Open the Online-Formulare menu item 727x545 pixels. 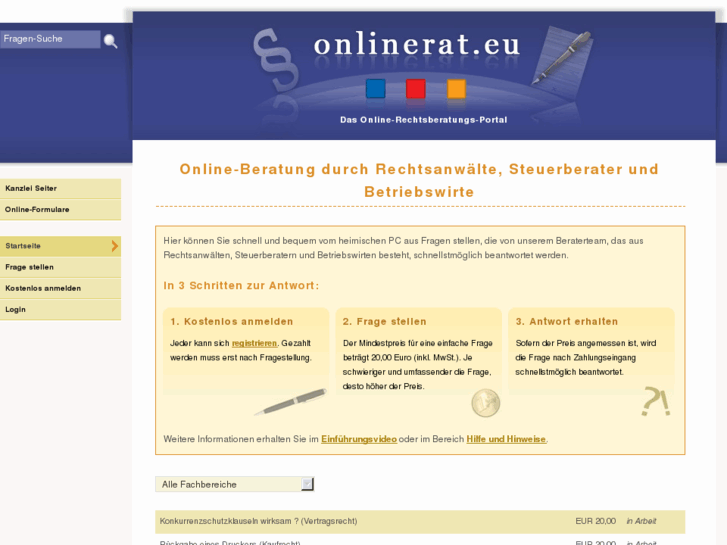coord(60,210)
